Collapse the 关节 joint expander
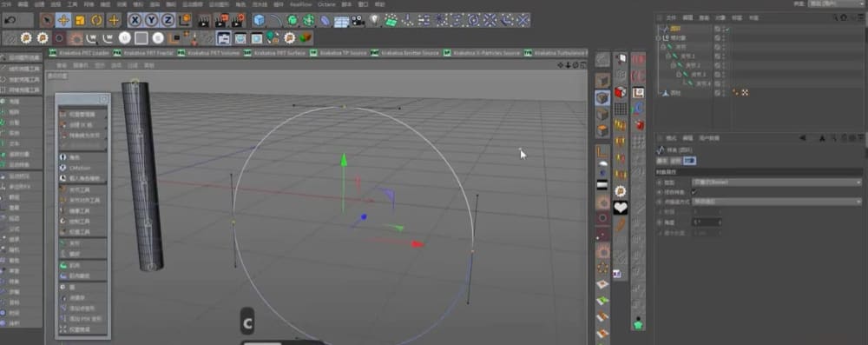The image size is (868, 345). [x=662, y=47]
